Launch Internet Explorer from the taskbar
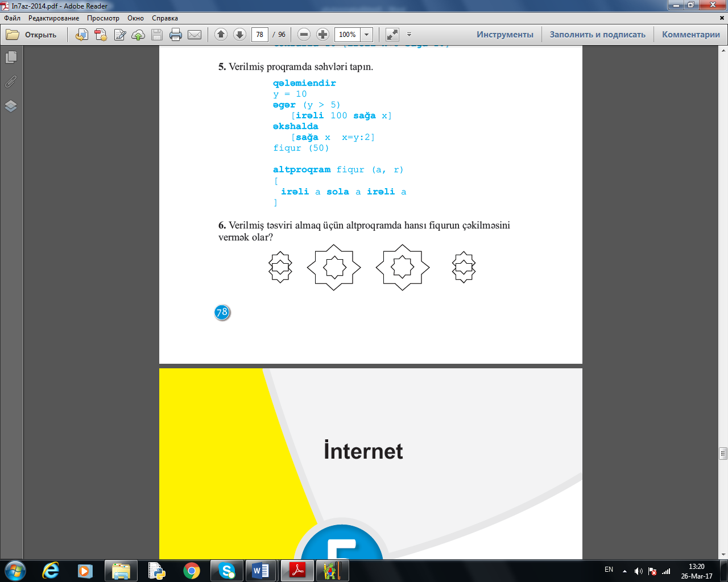The height and width of the screenshot is (582, 728). click(51, 570)
